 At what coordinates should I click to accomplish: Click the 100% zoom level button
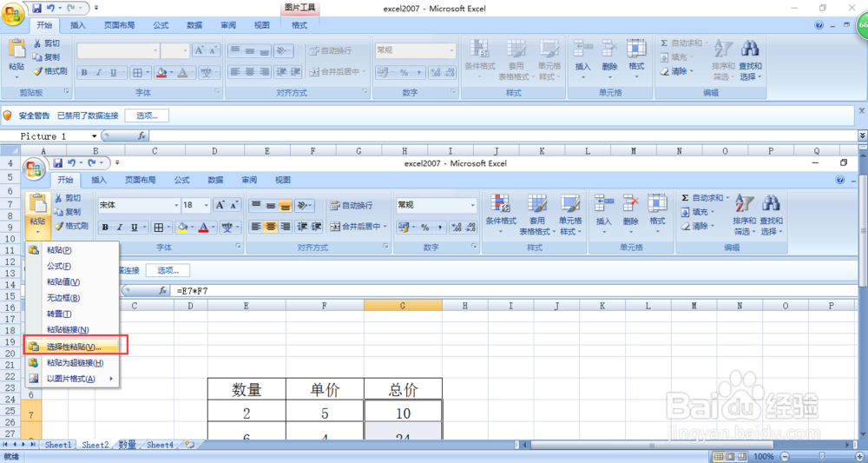(764, 456)
